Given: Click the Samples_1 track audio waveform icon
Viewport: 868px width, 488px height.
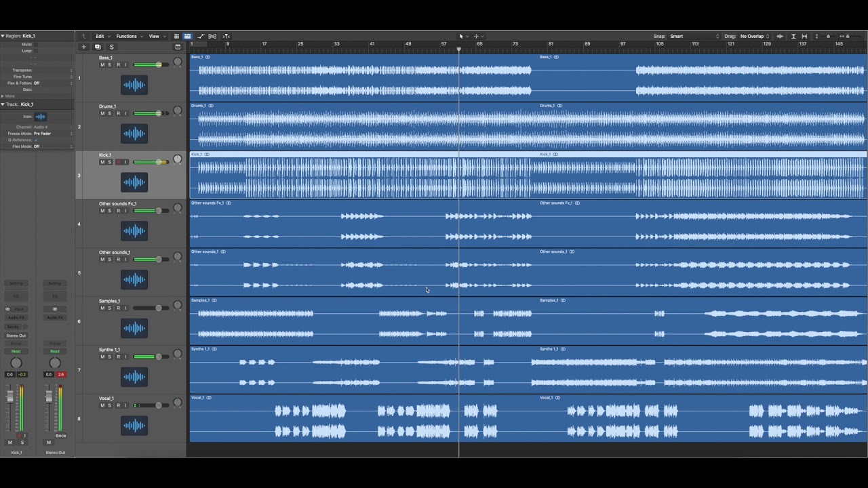Looking at the screenshot, I should (134, 328).
